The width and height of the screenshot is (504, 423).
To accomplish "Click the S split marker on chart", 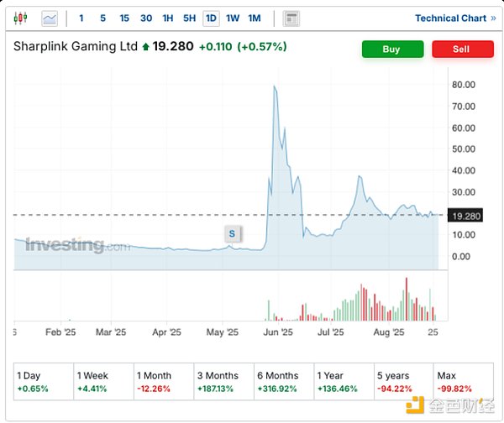I will pos(232,233).
